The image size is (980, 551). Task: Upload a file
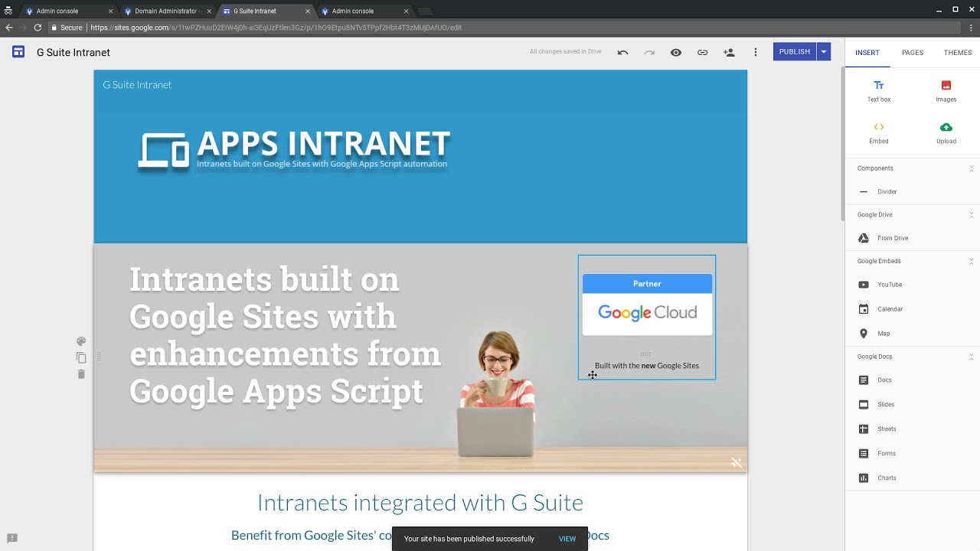[x=946, y=133]
